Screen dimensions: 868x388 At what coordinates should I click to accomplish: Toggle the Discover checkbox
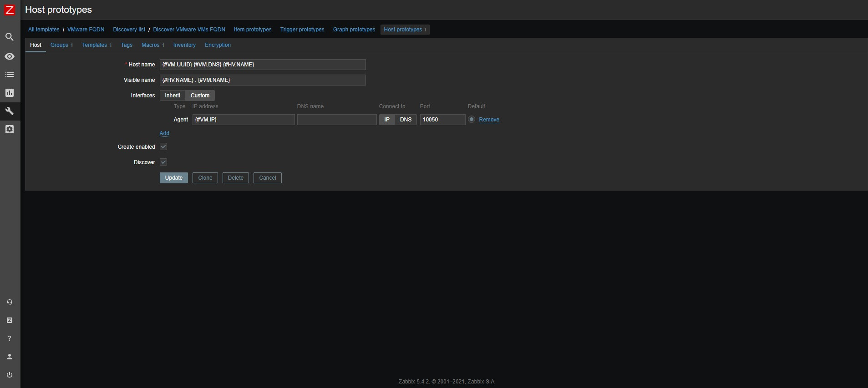click(x=163, y=162)
